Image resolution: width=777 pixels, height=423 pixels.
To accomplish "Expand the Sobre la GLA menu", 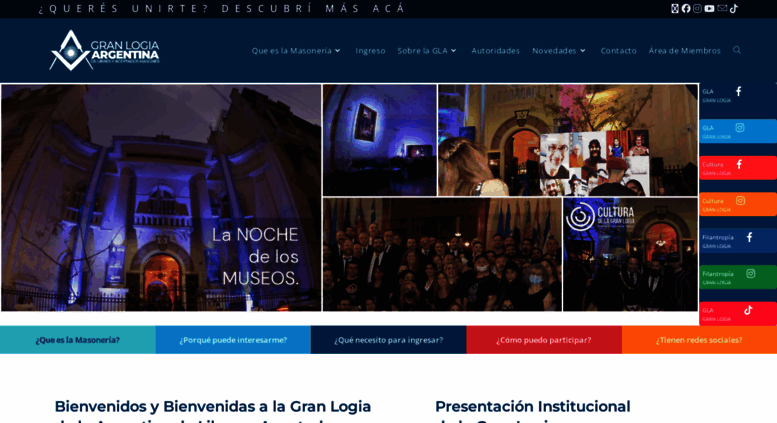I will pos(427,51).
